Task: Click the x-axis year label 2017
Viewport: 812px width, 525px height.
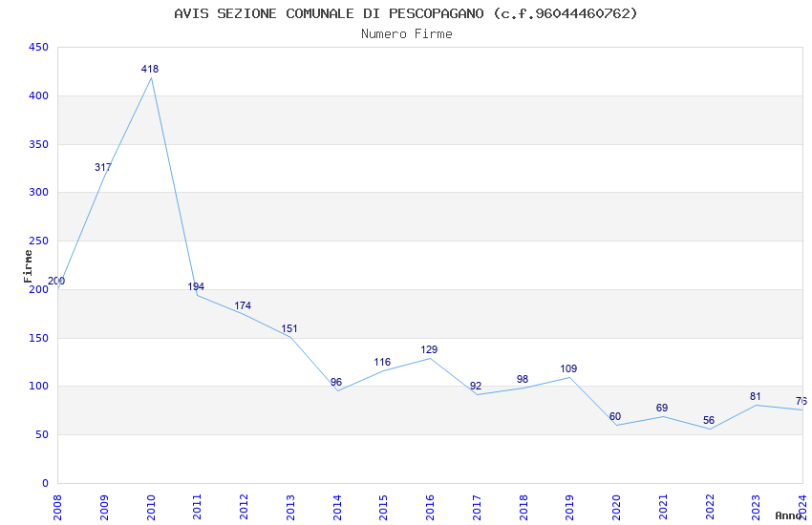Action: point(477,508)
